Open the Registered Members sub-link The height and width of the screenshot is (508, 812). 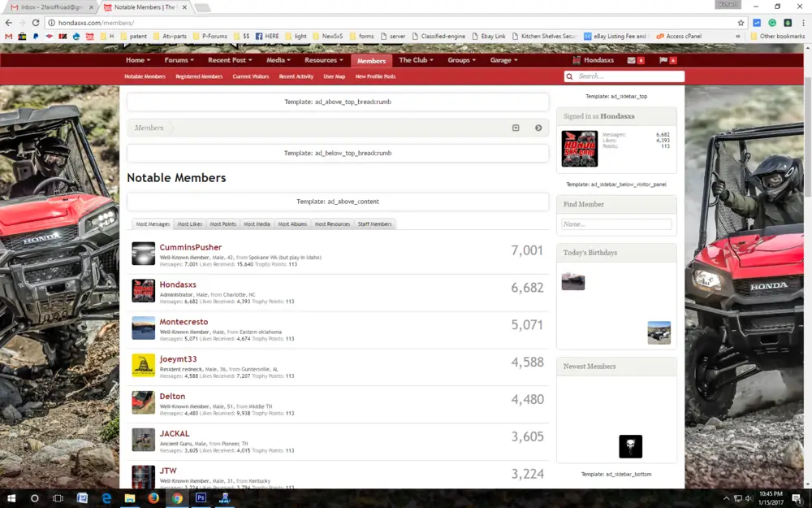tap(199, 76)
